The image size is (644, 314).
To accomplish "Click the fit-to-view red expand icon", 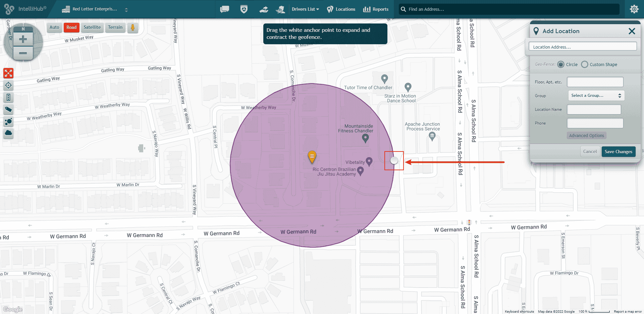I will pyautogui.click(x=8, y=73).
